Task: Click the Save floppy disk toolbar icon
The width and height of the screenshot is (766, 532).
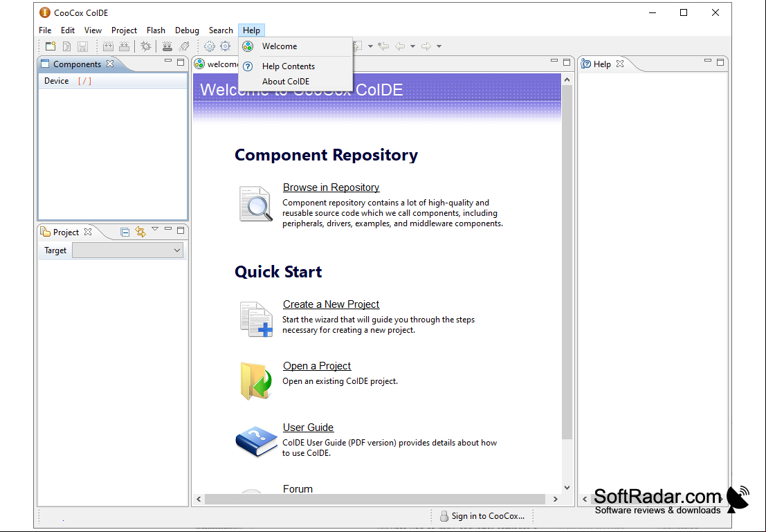Action: (82, 46)
